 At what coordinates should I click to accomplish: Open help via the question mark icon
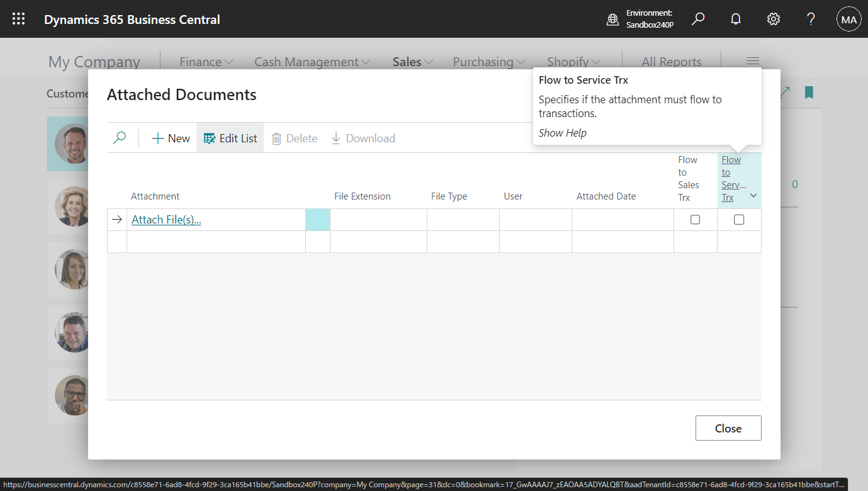click(x=811, y=19)
